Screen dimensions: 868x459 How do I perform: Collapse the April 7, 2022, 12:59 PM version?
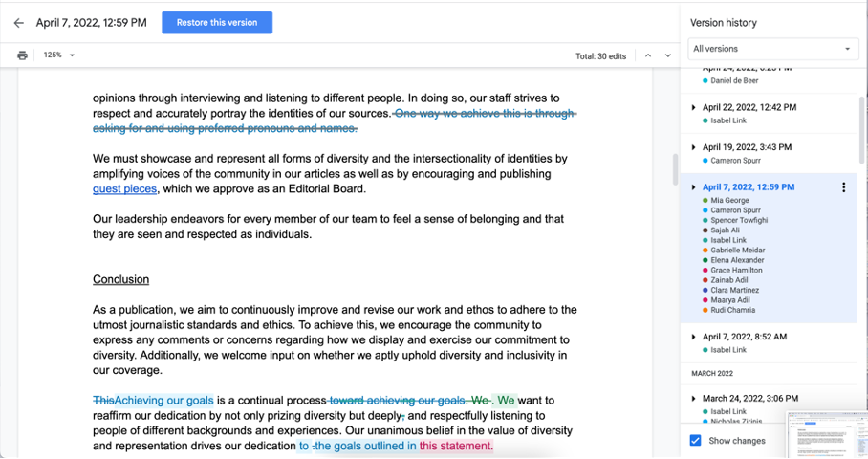[694, 187]
